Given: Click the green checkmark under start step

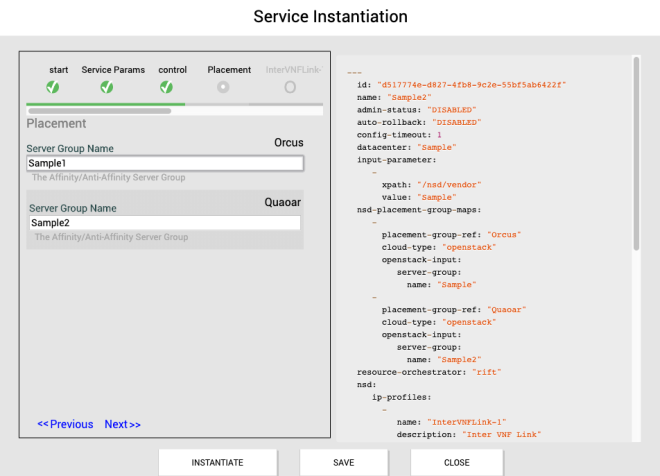Looking at the screenshot, I should coord(53,87).
